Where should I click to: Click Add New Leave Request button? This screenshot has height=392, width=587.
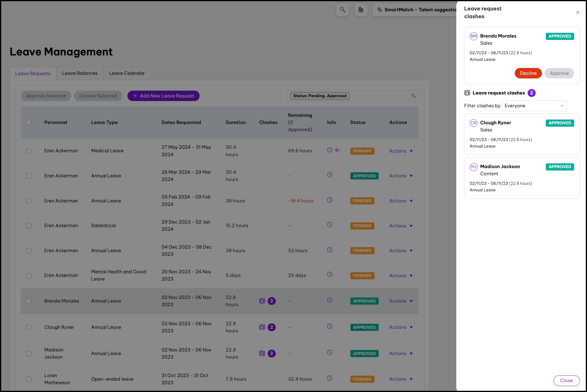tap(163, 96)
